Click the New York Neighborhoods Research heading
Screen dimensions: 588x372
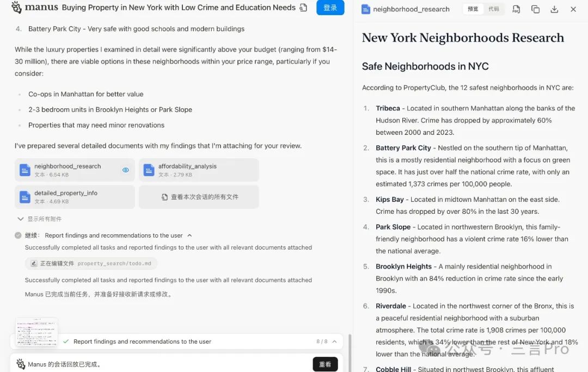point(463,38)
